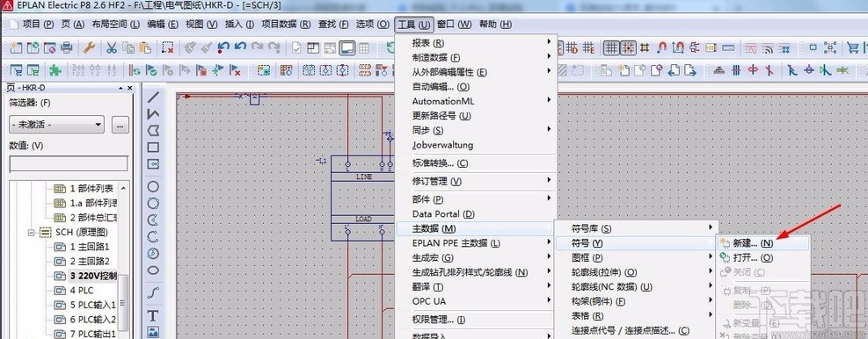Viewport: 868px width, 339px height.
Task: Select the rectangle drawing tool
Action: [153, 148]
